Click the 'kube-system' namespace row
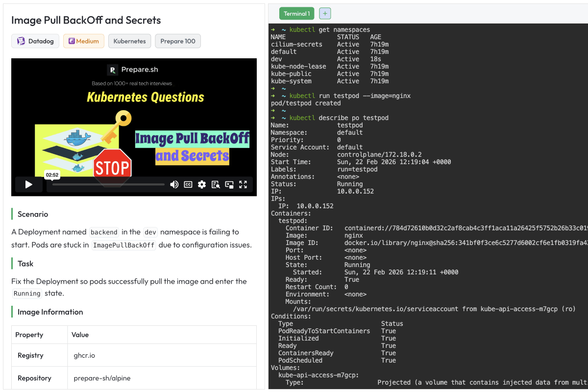The height and width of the screenshot is (392, 588). pyautogui.click(x=330, y=81)
